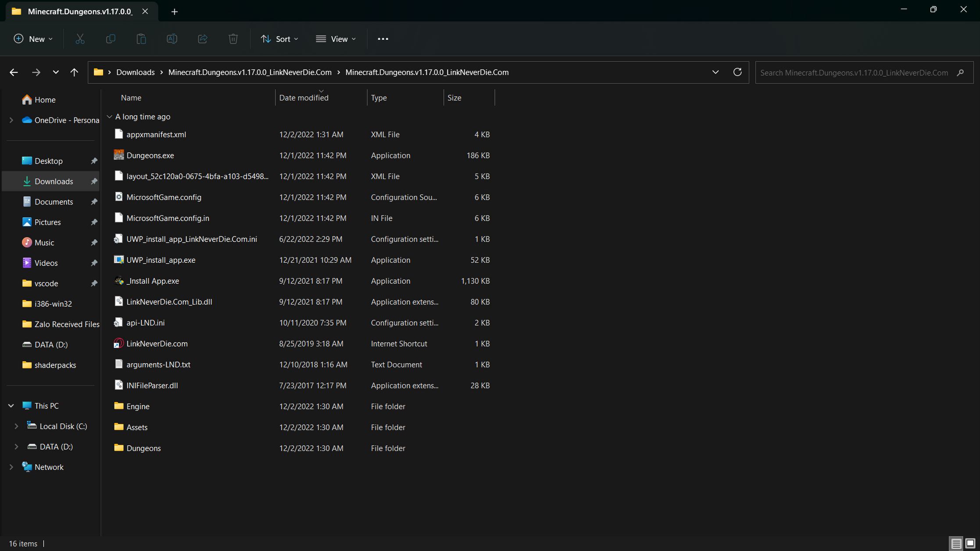Toggle the Desktop pinned folder

(x=95, y=160)
